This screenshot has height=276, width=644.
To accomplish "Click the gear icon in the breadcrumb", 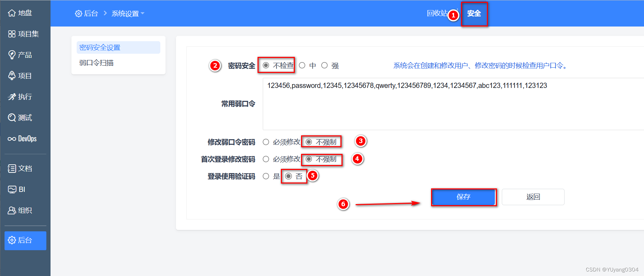I will 79,14.
